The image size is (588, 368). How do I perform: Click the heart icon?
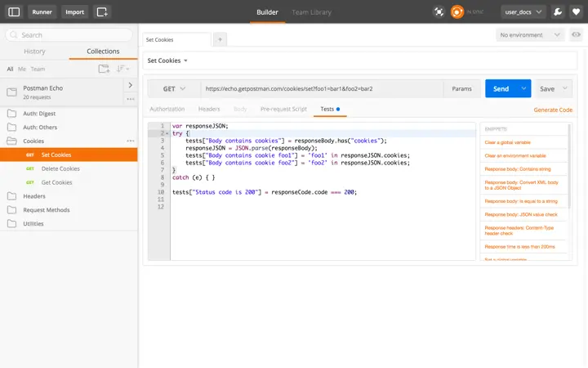[576, 12]
